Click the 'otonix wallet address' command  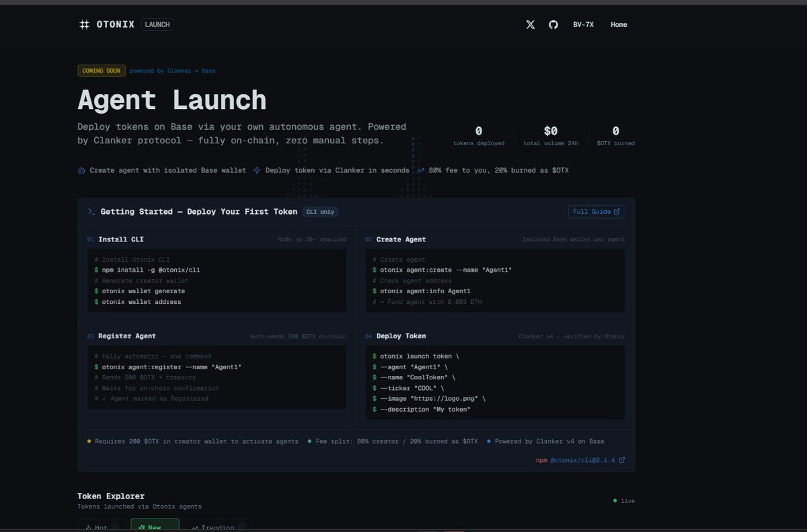pyautogui.click(x=138, y=302)
